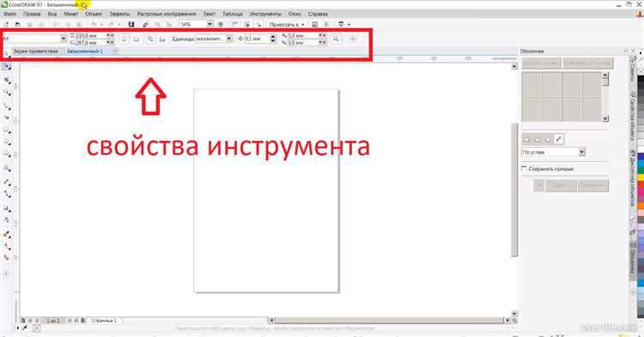Open 'Единицы' units dropdown
Viewport: 644px width, 337px height.
(x=229, y=39)
